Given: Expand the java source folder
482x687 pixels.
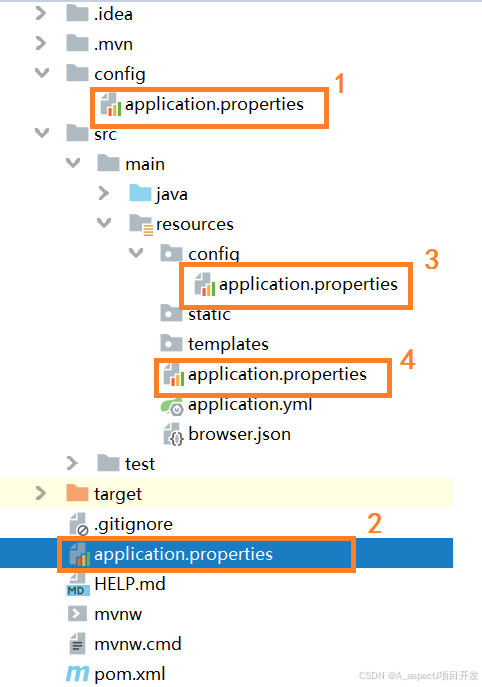Looking at the screenshot, I should pyautogui.click(x=103, y=193).
